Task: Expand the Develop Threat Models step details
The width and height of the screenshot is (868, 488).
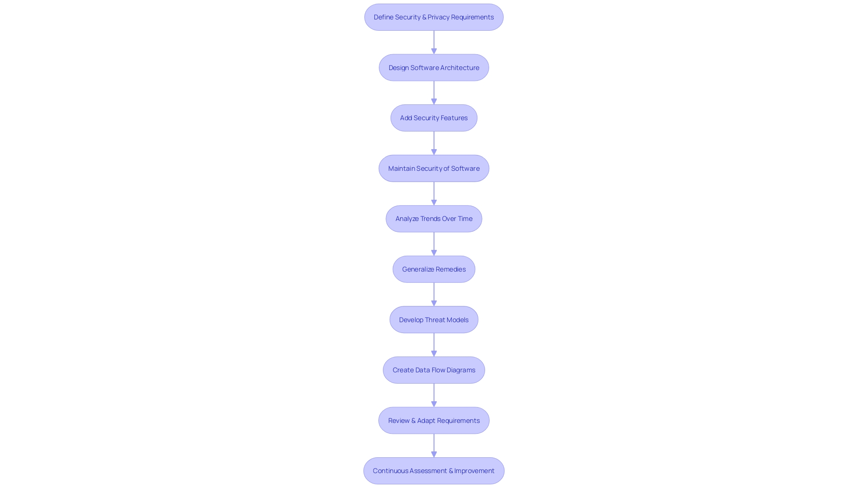Action: pyautogui.click(x=434, y=319)
